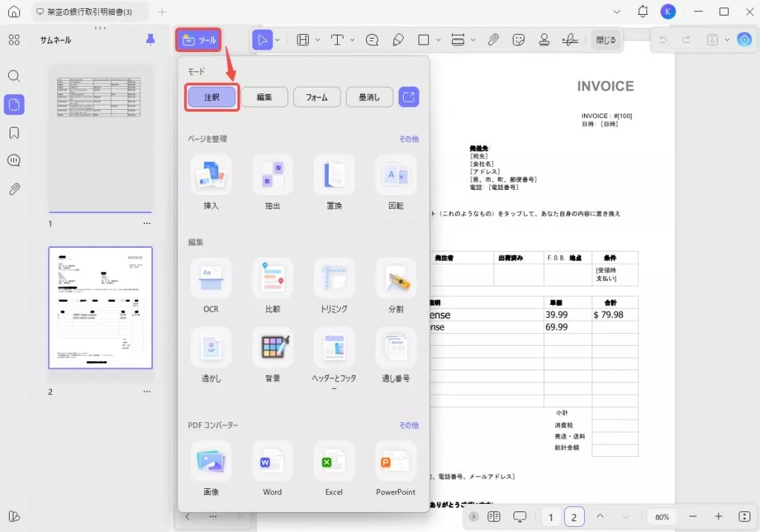Switch to 編集 edit mode

click(x=264, y=97)
